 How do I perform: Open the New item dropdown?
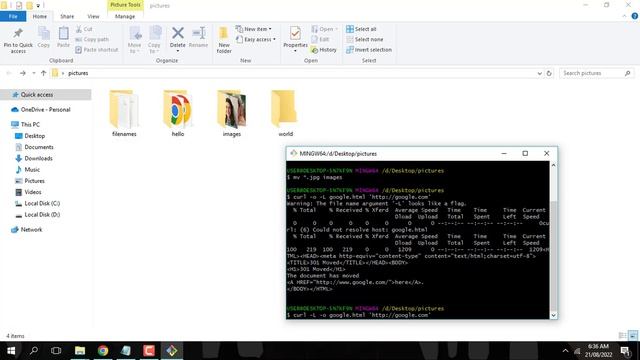pos(253,29)
